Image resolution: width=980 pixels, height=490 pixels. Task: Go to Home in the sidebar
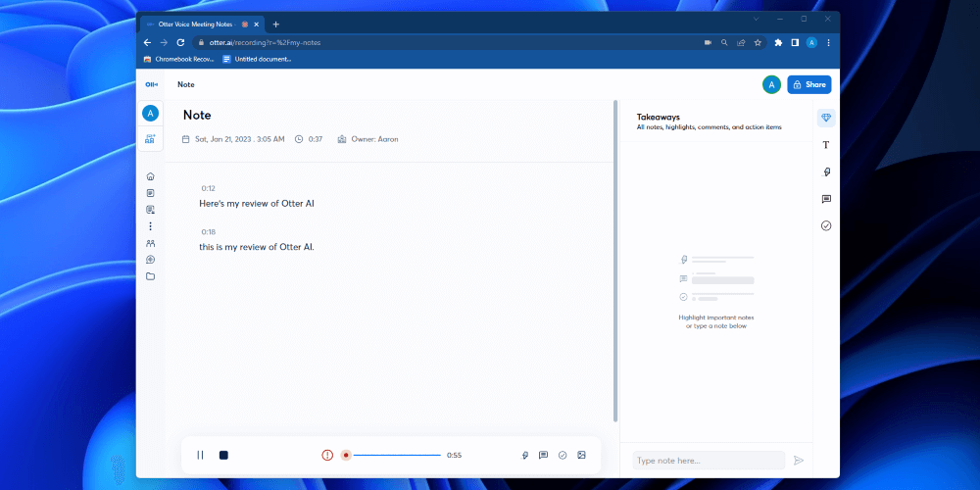point(150,176)
